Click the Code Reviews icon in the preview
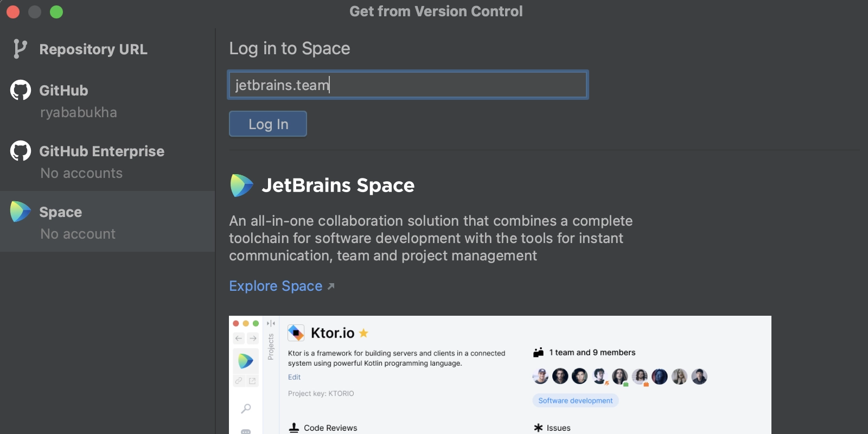The image size is (868, 434). click(x=294, y=428)
